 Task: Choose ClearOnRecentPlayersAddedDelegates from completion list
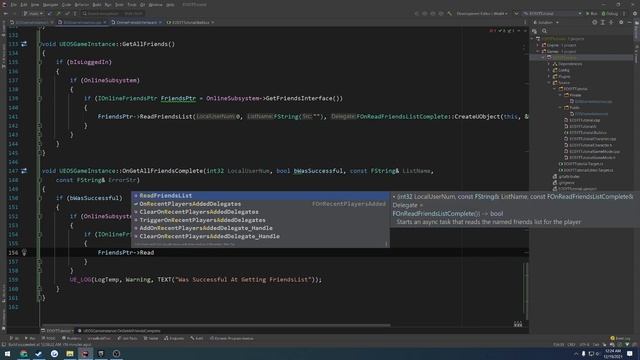[260, 212]
